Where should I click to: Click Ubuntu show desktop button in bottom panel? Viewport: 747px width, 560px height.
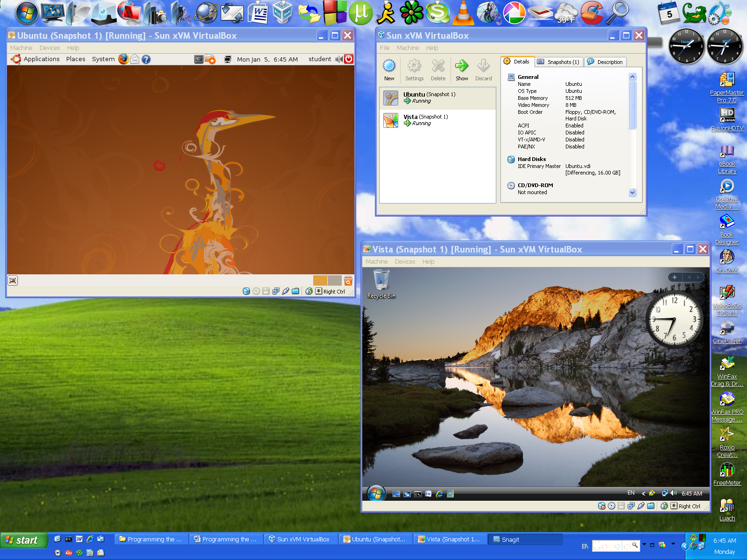point(13,280)
